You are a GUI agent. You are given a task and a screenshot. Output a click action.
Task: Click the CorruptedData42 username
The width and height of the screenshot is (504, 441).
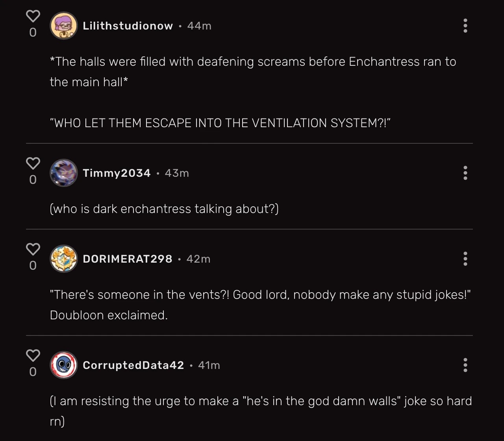tap(133, 365)
